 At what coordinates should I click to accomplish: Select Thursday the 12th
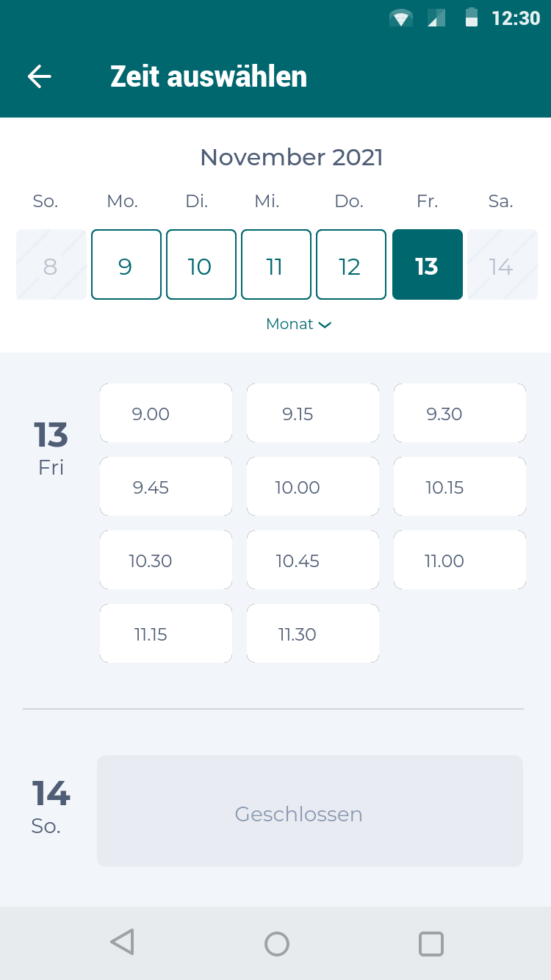click(351, 264)
